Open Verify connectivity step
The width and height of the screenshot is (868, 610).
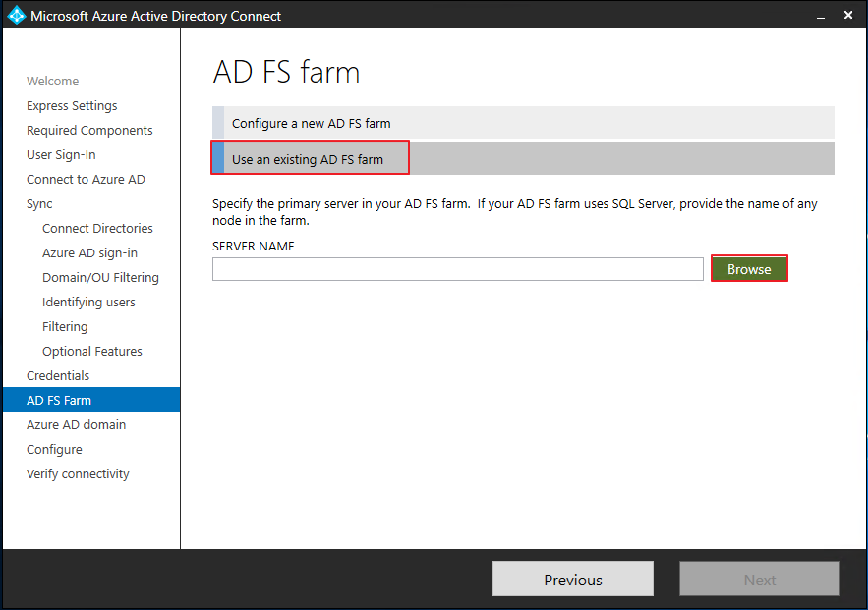tap(78, 473)
